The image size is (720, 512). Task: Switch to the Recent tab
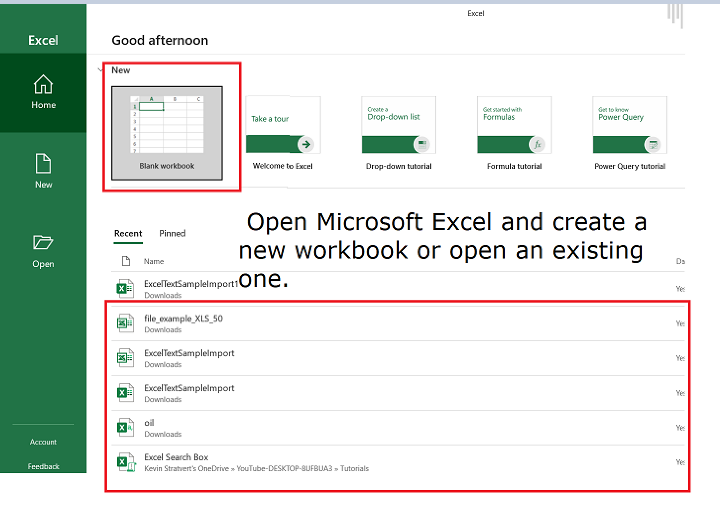(128, 233)
